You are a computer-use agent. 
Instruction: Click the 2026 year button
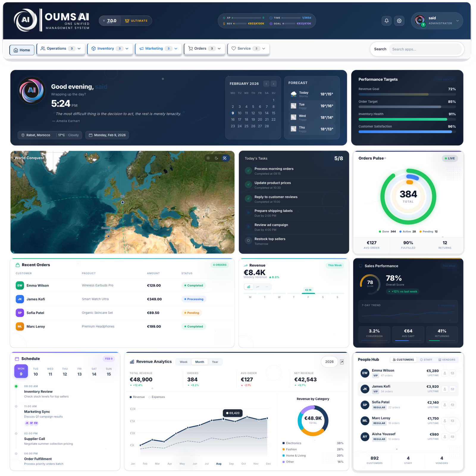click(x=329, y=362)
